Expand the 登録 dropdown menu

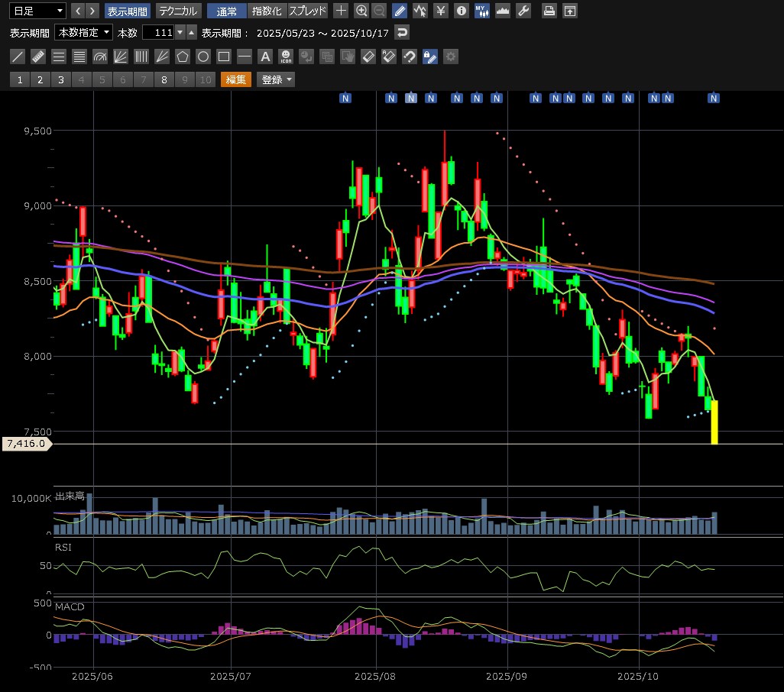276,79
